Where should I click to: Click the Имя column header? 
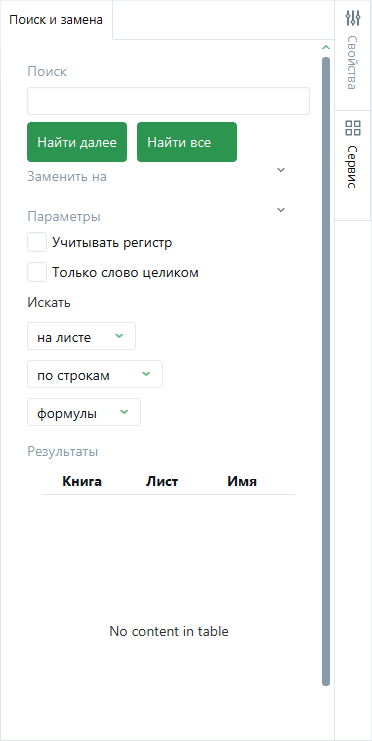[242, 482]
